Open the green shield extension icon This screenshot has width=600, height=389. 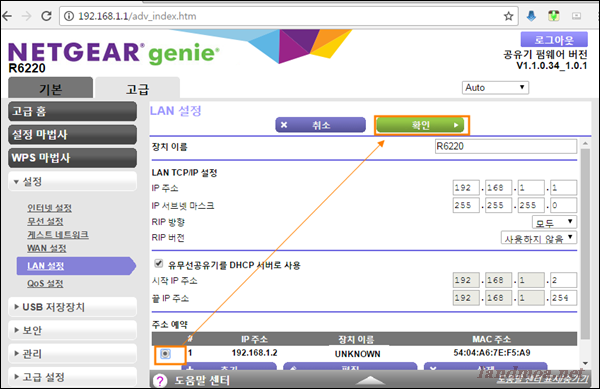click(x=554, y=16)
